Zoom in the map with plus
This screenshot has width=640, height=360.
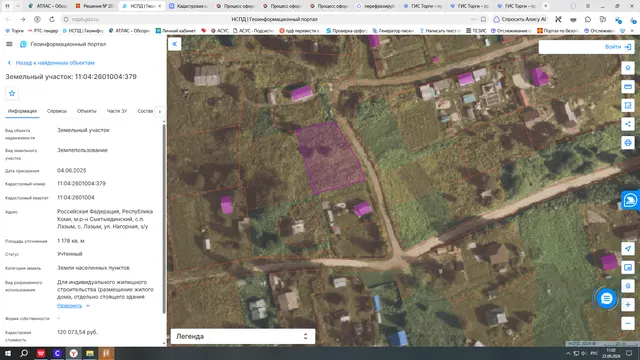pyautogui.click(x=628, y=305)
